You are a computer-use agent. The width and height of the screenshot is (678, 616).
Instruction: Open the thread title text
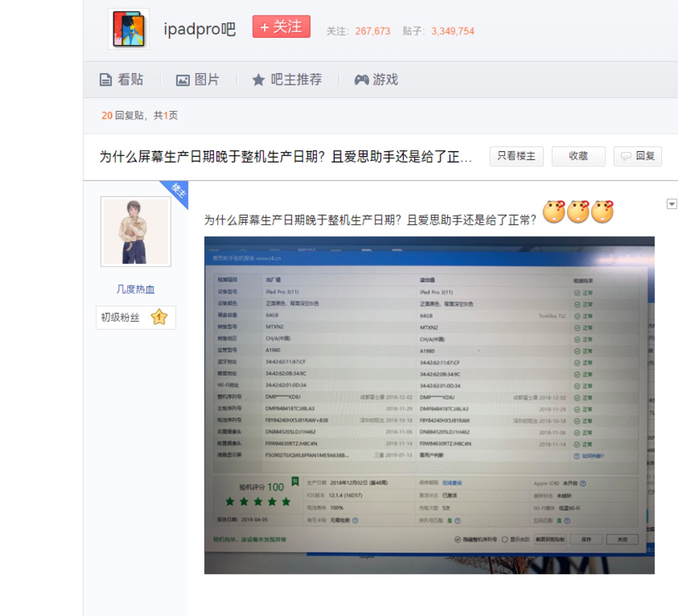tap(286, 157)
